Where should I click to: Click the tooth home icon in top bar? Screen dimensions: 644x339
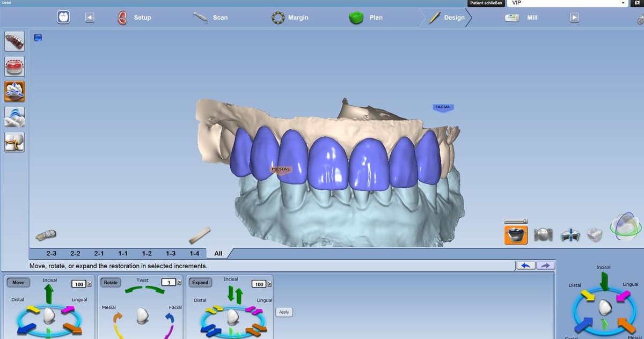pos(63,17)
